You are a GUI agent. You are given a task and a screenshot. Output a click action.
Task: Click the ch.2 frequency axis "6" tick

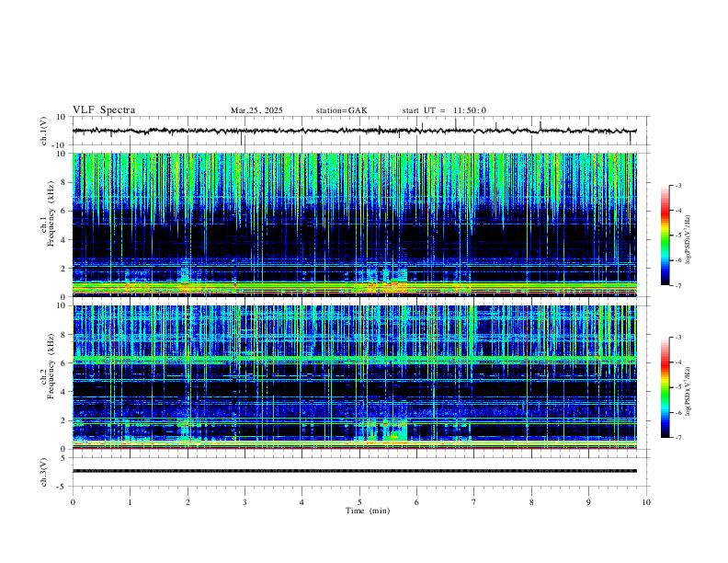pyautogui.click(x=64, y=363)
